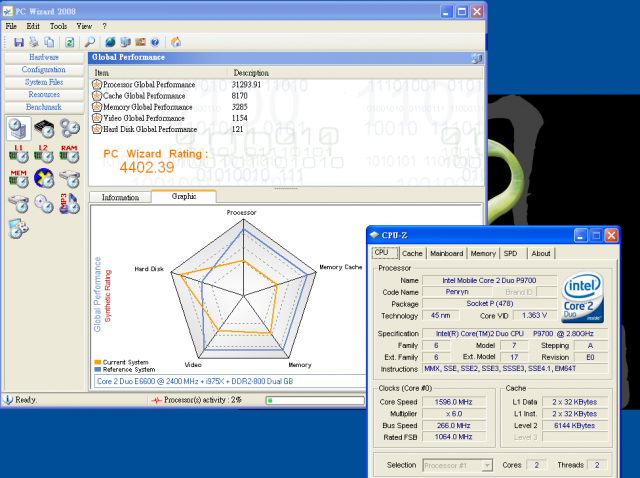This screenshot has width=640, height=478.
Task: Select the MP3 compression benchmark icon
Action: coord(69,204)
